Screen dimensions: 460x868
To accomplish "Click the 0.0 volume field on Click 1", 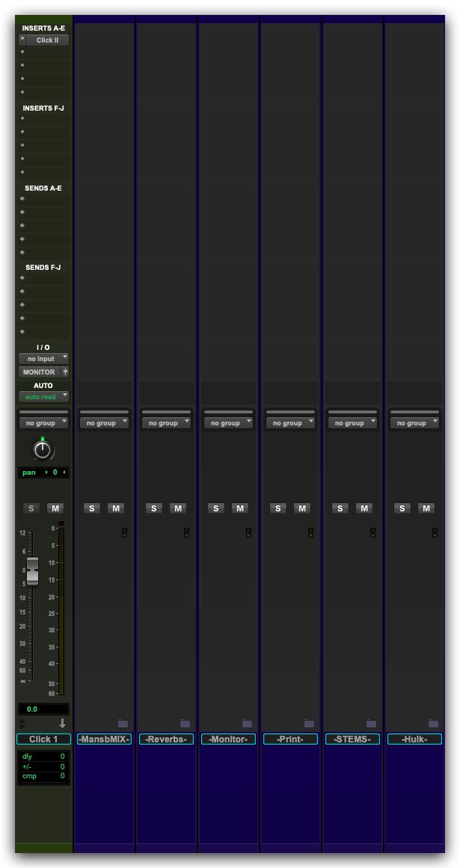I will [x=43, y=709].
